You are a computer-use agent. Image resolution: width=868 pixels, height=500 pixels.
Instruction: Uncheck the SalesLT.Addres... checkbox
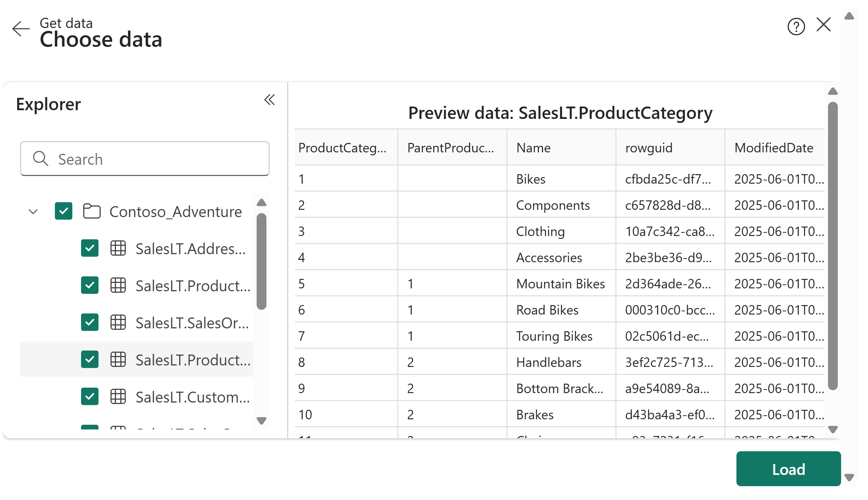point(90,248)
